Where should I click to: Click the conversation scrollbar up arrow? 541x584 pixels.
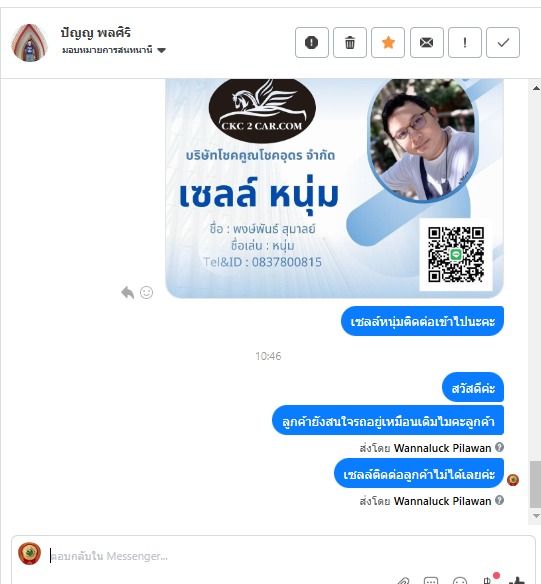click(x=536, y=88)
